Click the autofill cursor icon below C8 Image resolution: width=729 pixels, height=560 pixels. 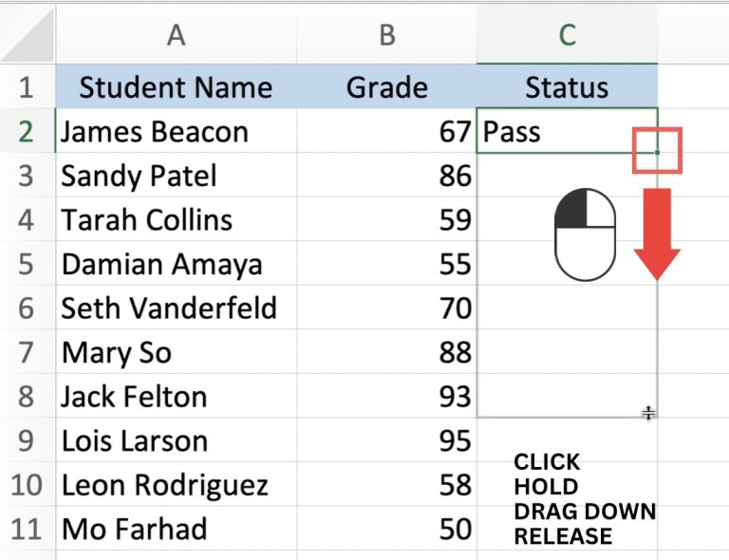coord(649,413)
